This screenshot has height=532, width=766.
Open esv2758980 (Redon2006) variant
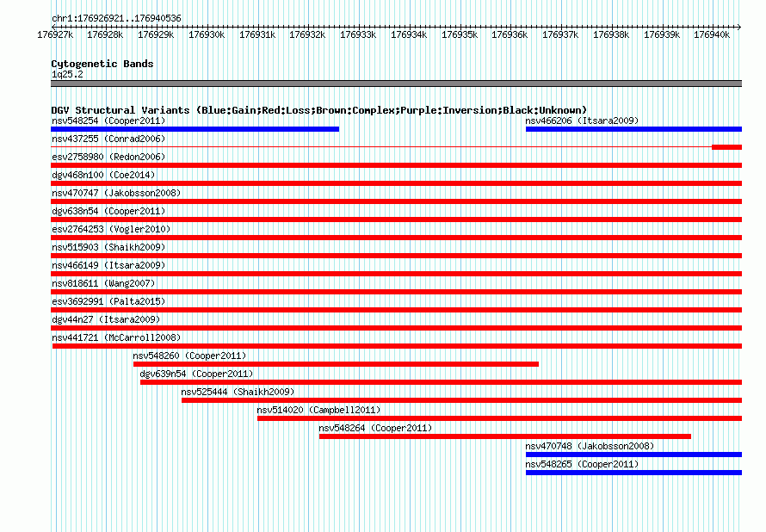click(x=108, y=157)
